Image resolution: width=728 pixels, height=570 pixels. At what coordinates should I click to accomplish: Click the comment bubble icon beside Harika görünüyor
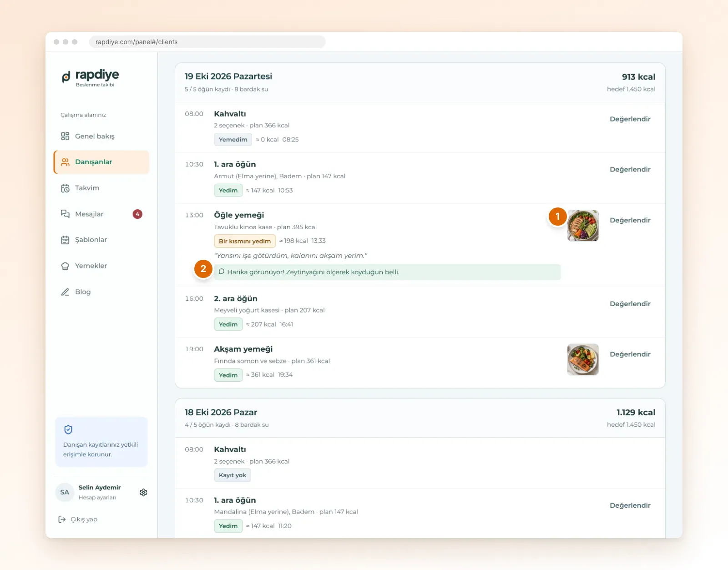(x=222, y=272)
